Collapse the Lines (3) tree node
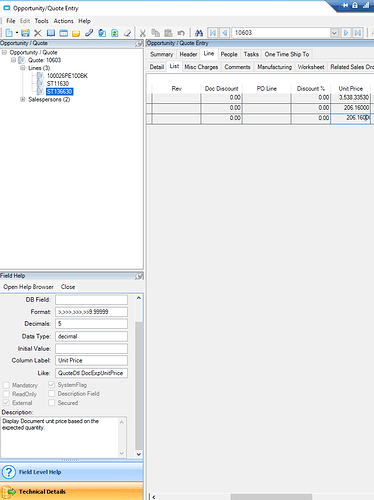The width and height of the screenshot is (374, 500). [23, 68]
